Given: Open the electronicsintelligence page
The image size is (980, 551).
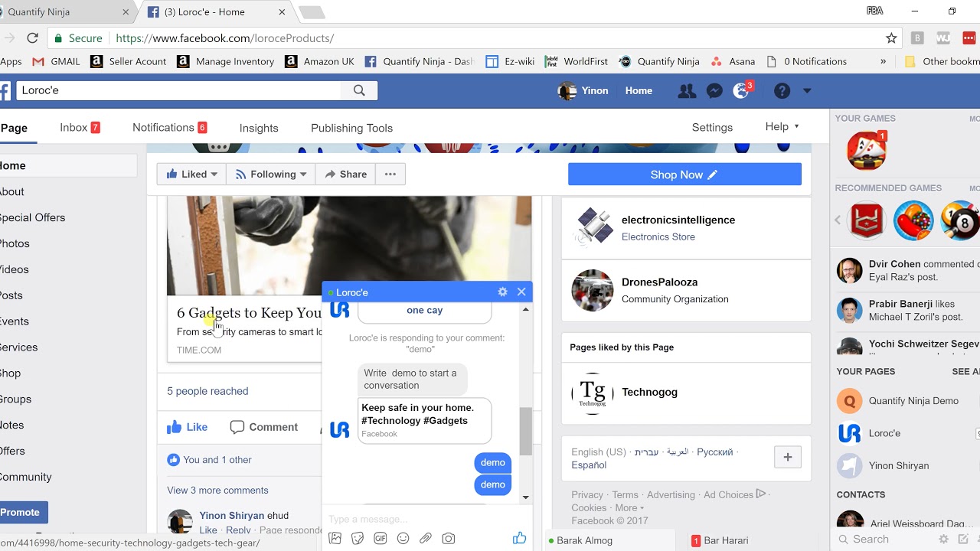Looking at the screenshot, I should point(678,220).
